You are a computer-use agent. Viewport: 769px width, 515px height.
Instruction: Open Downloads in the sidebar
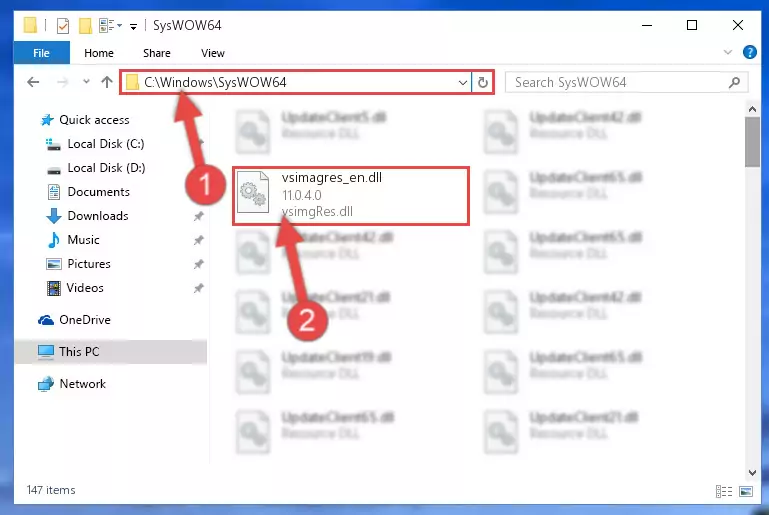point(98,216)
